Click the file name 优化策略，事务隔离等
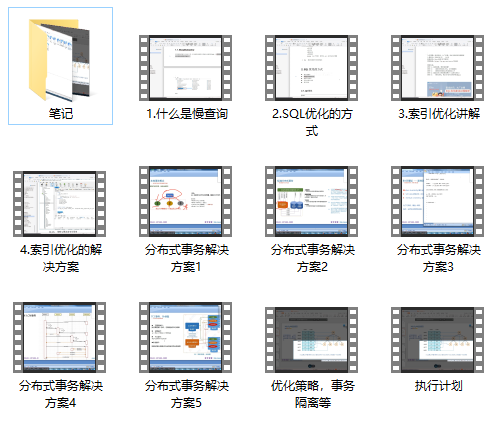 click(313, 394)
